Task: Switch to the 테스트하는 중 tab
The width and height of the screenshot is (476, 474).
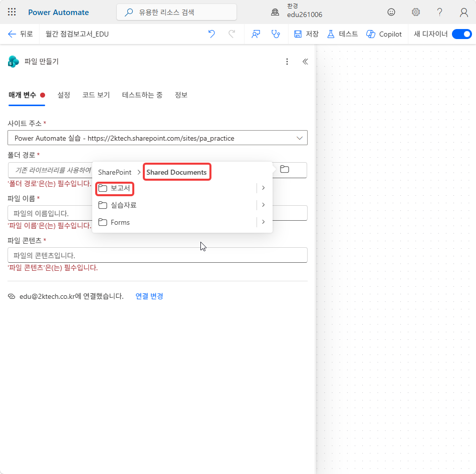Action: [142, 95]
